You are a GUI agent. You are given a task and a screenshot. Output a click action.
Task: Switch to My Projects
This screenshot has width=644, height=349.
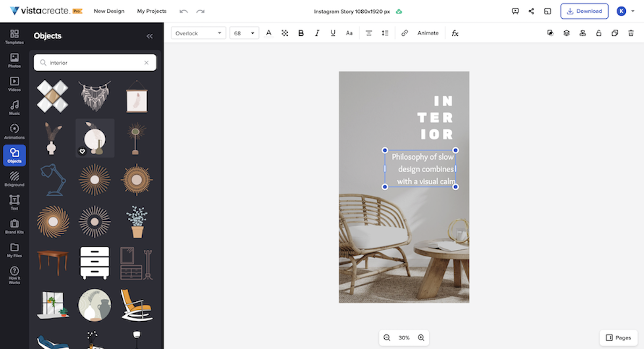pos(151,11)
